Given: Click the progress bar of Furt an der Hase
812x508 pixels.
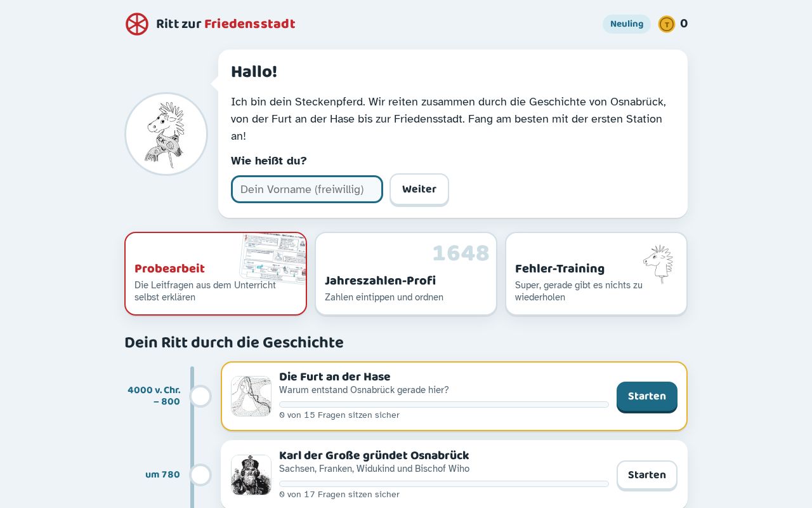Looking at the screenshot, I should [x=444, y=404].
